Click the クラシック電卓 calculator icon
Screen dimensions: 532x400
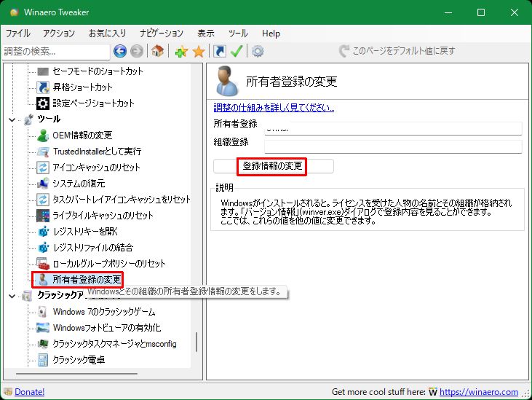coord(43,360)
